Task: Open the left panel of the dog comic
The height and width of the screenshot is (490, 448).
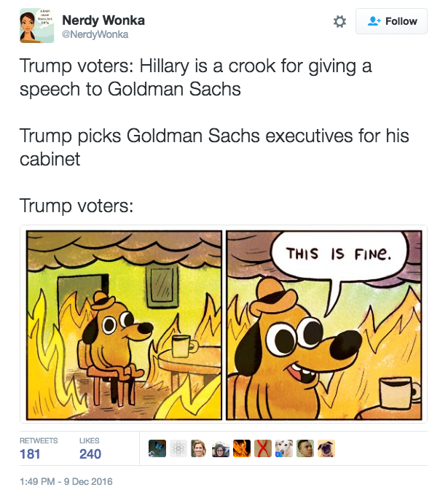Action: tap(124, 325)
